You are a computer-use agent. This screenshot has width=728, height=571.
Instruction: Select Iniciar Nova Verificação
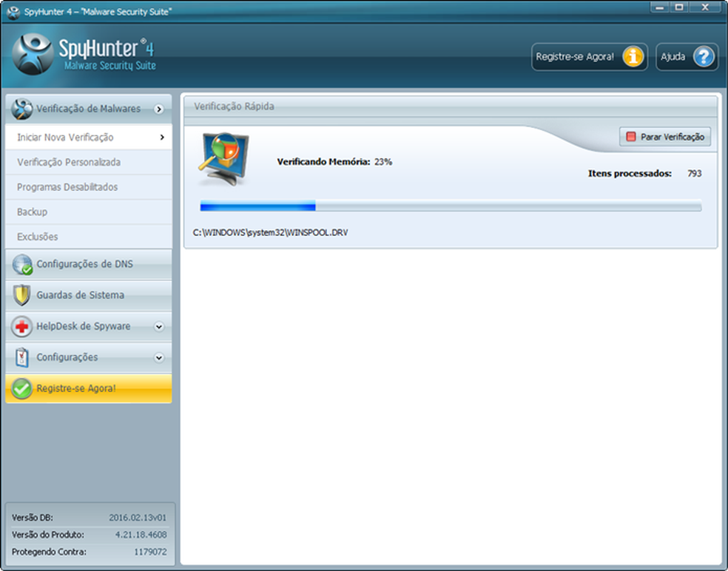(x=89, y=137)
